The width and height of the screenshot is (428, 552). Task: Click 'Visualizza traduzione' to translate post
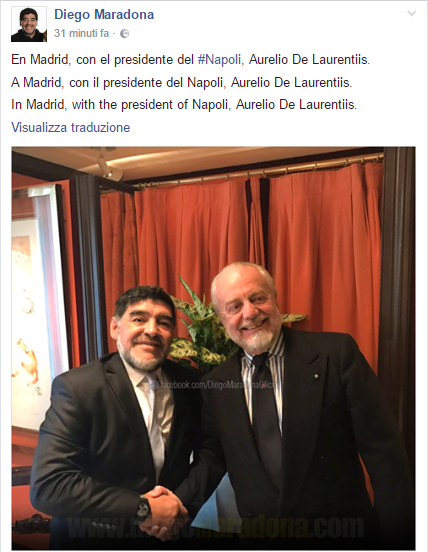71,127
